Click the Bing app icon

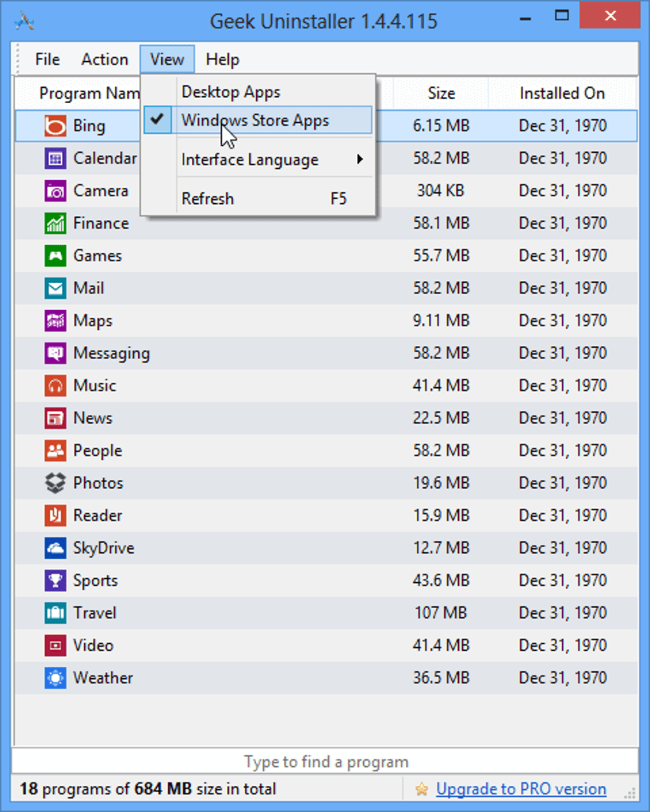click(x=55, y=126)
